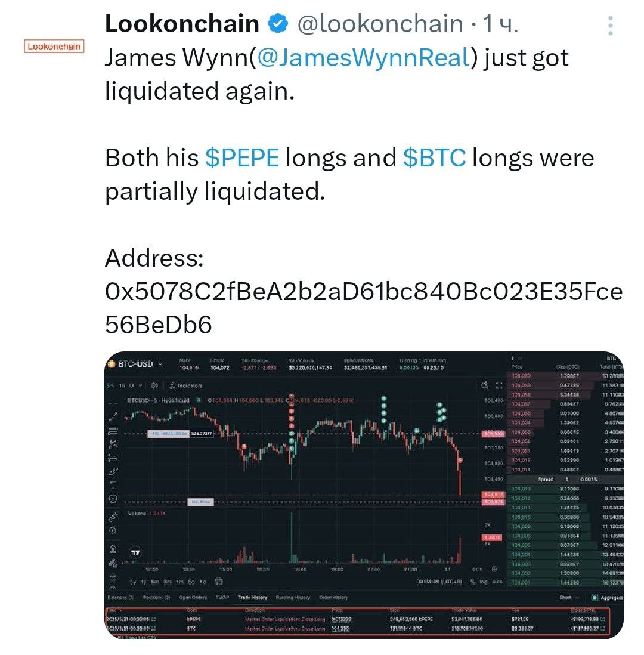Click the blue verified badge next to Lookonchain

(278, 23)
